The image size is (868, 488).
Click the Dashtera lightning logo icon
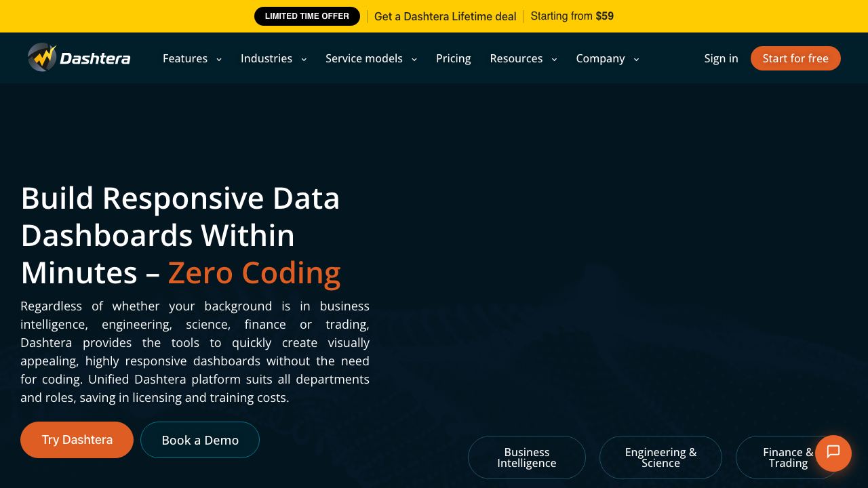point(42,58)
